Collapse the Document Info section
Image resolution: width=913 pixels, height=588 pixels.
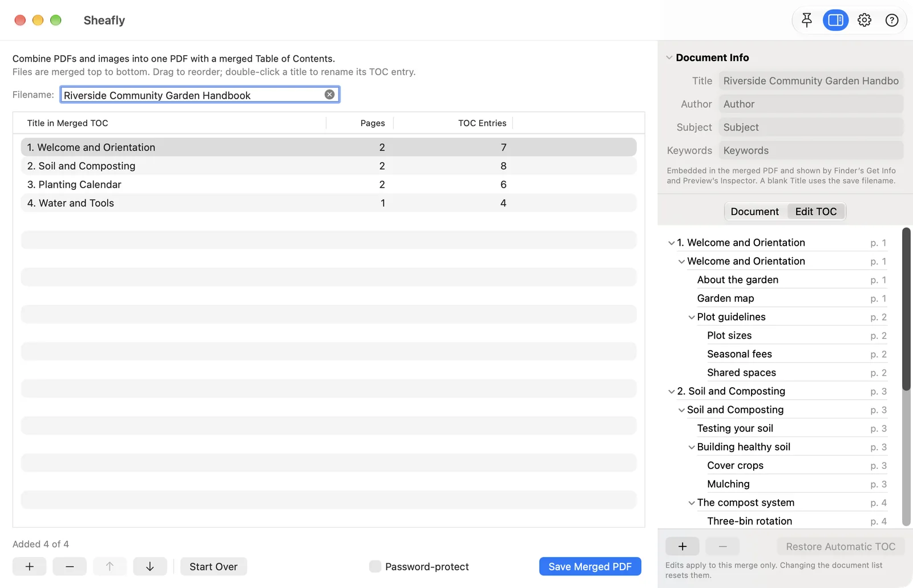(x=669, y=58)
